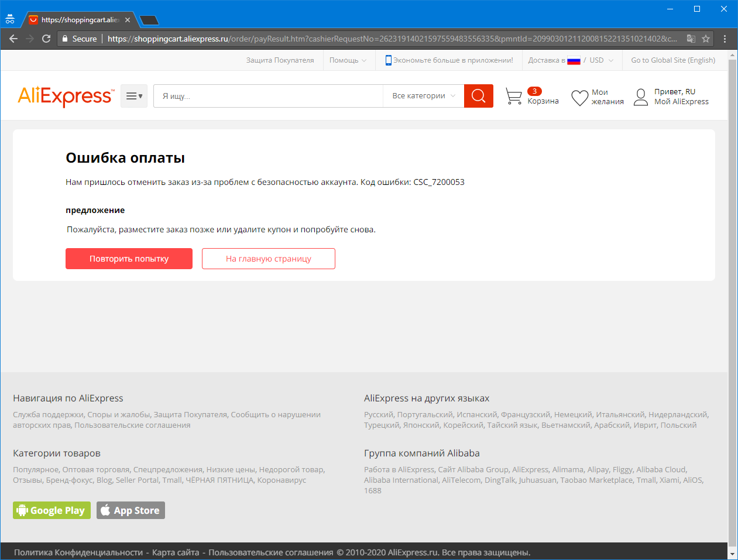Image resolution: width=738 pixels, height=560 pixels.
Task: Click the scrollbar down arrow
Action: click(x=733, y=553)
